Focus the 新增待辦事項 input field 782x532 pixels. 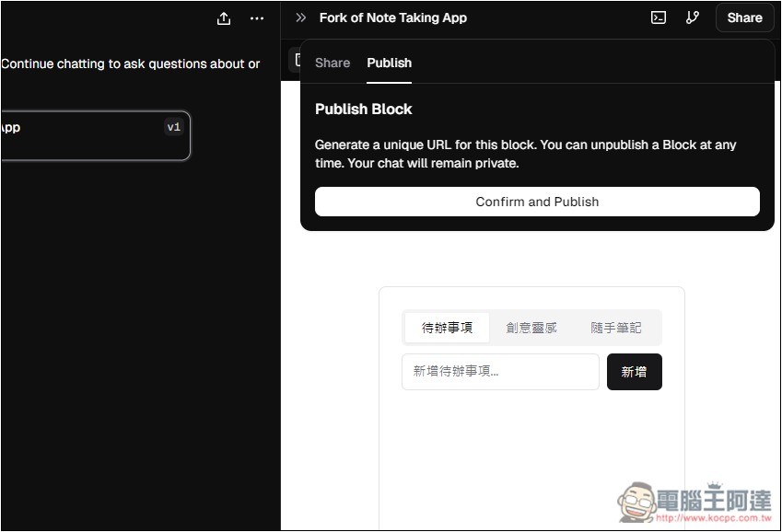(x=500, y=372)
